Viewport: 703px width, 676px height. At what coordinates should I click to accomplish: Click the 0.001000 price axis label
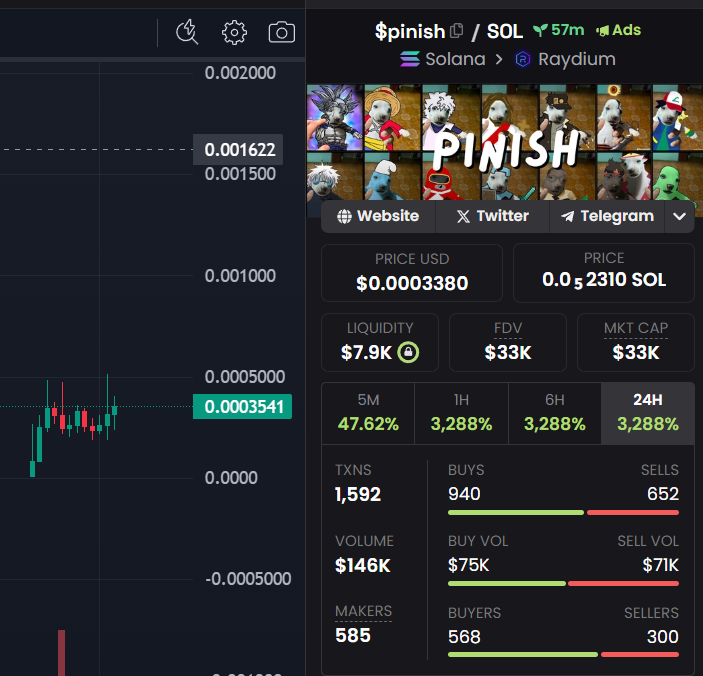(x=240, y=276)
